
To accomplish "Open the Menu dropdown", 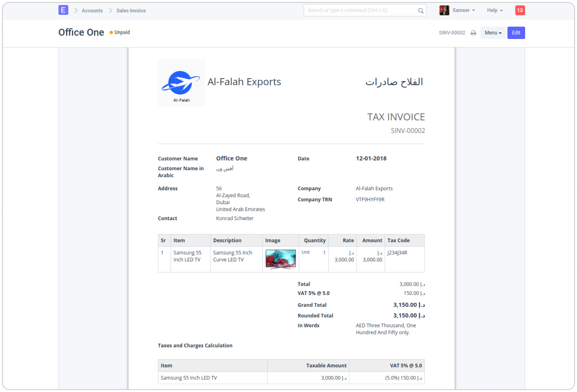I will pyautogui.click(x=493, y=33).
